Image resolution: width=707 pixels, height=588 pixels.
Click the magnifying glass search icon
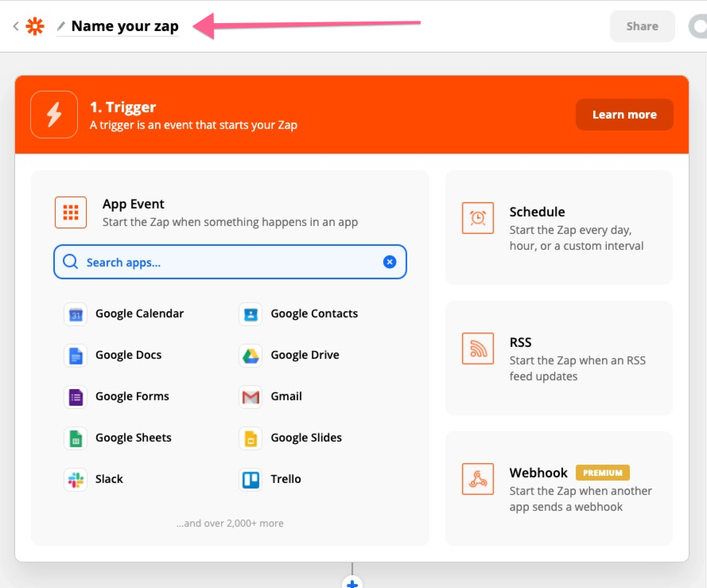coord(70,262)
